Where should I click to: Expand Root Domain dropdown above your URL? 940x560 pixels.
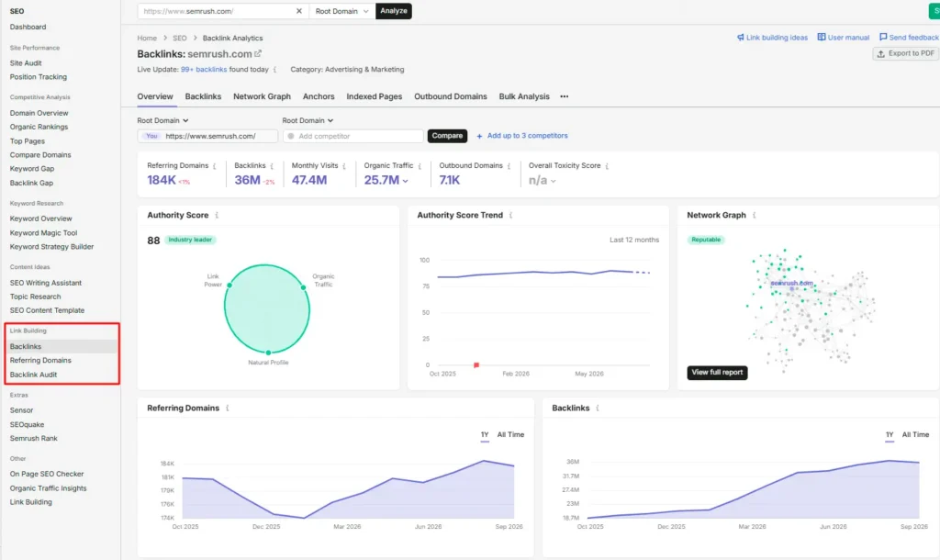pos(162,120)
